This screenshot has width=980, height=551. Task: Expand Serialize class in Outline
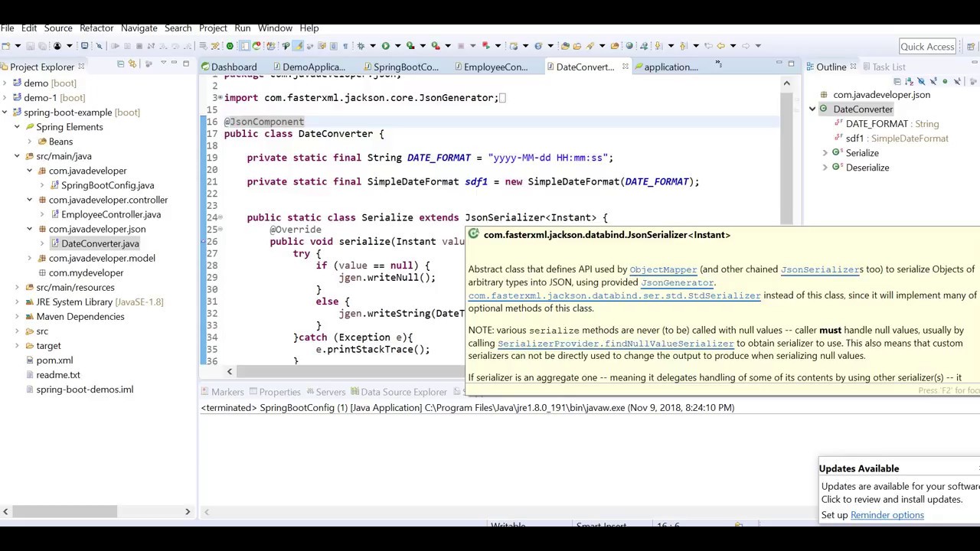tap(825, 153)
